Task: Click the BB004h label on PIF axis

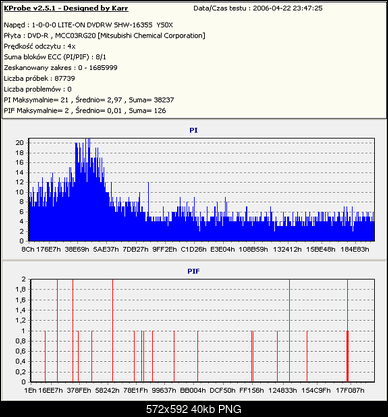Action: [x=193, y=390]
